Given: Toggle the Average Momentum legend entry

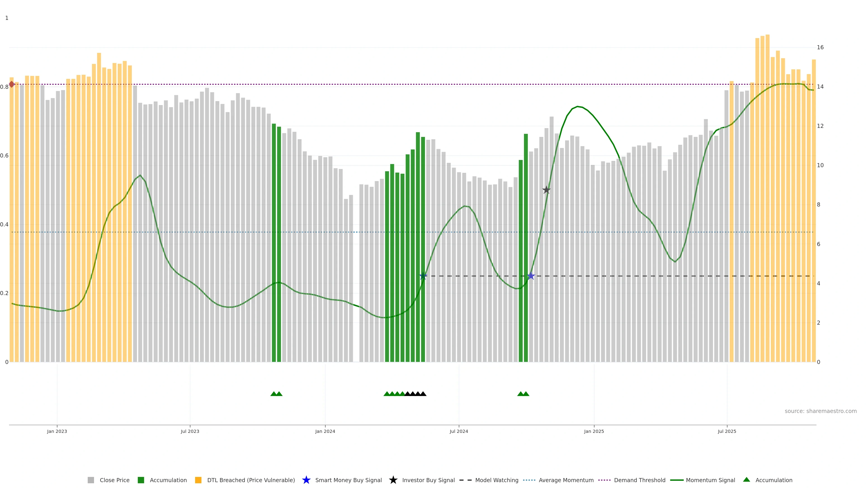Looking at the screenshot, I should pyautogui.click(x=566, y=480).
